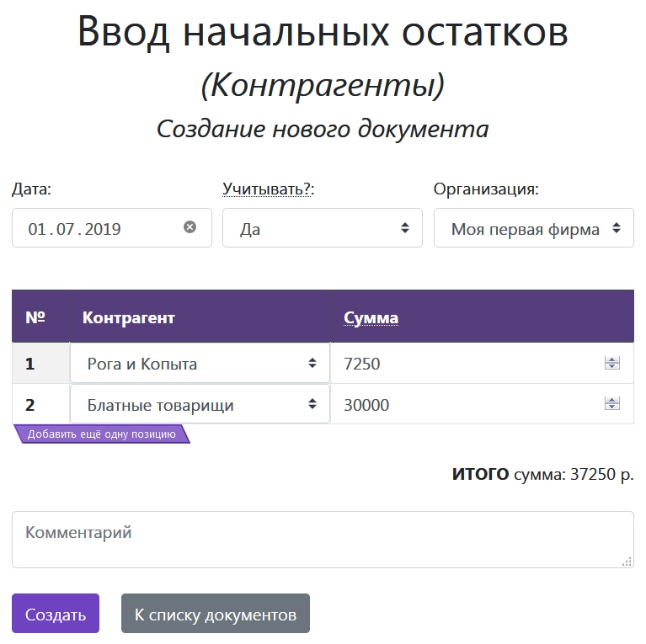
Task: Click the Учитывать? label
Action: pyautogui.click(x=268, y=189)
